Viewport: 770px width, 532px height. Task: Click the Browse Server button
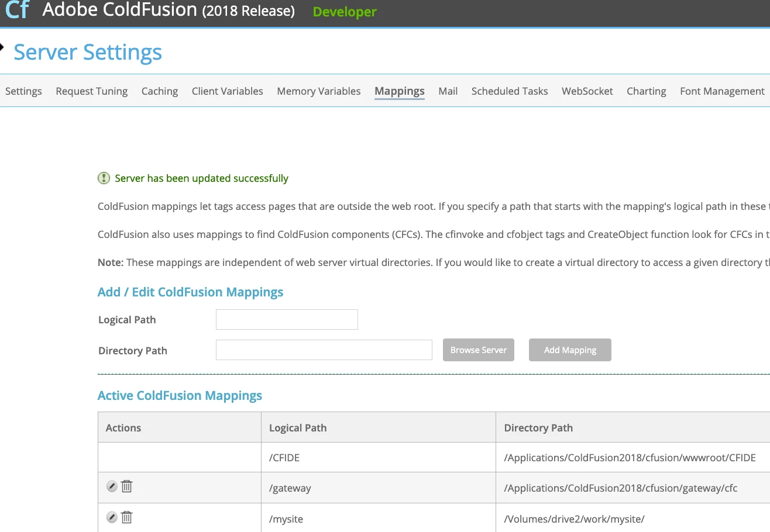click(479, 350)
